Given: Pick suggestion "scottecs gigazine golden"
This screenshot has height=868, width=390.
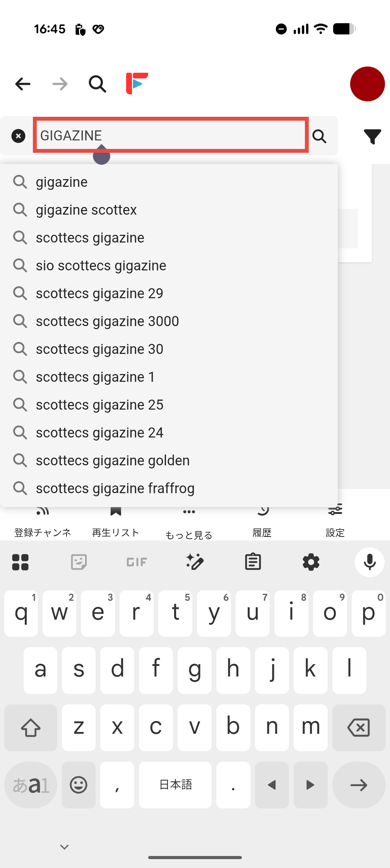Looking at the screenshot, I should click(x=113, y=461).
